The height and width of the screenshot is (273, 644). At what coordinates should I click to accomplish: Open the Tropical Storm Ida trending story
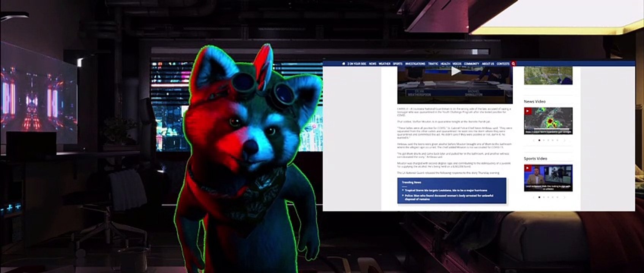(446, 190)
